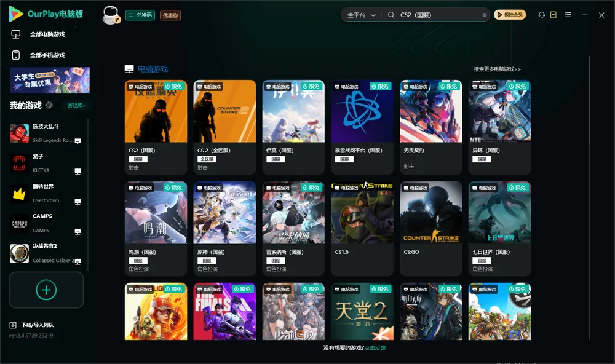Open the hamburger list menu icon

coord(568,15)
